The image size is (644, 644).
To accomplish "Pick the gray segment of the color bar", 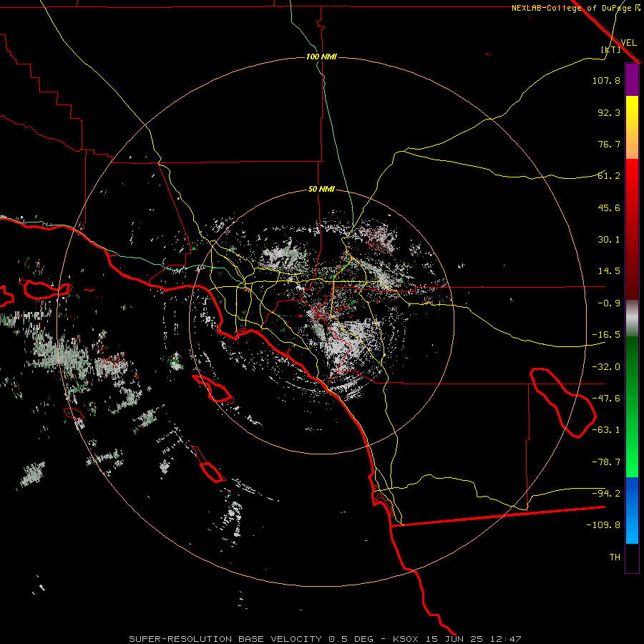I will pyautogui.click(x=632, y=318).
